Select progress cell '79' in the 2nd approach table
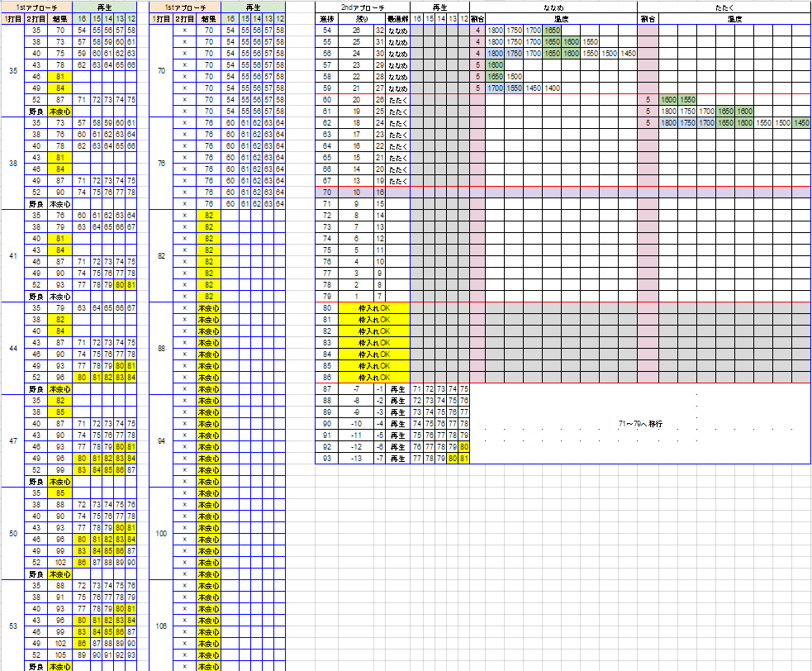The width and height of the screenshot is (812, 671). (327, 297)
